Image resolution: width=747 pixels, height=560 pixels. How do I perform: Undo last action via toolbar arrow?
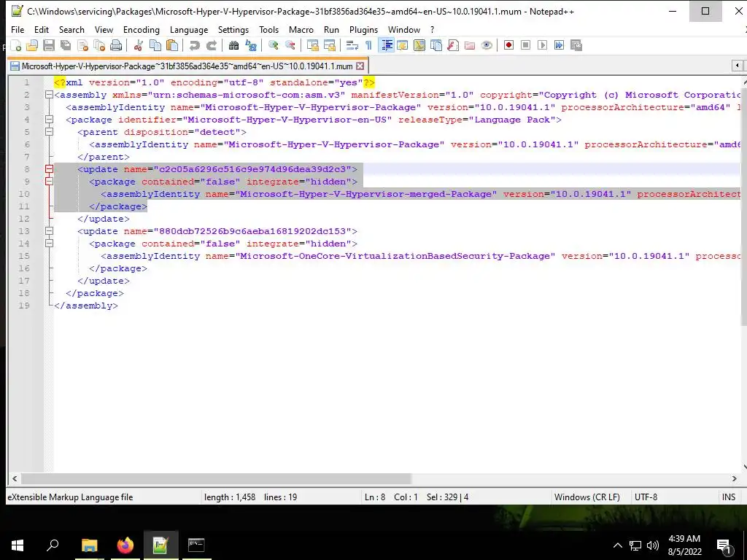pos(194,45)
